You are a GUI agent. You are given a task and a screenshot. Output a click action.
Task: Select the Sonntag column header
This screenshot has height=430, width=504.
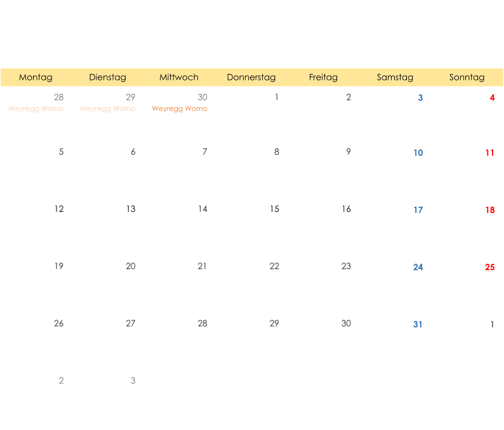pos(467,77)
